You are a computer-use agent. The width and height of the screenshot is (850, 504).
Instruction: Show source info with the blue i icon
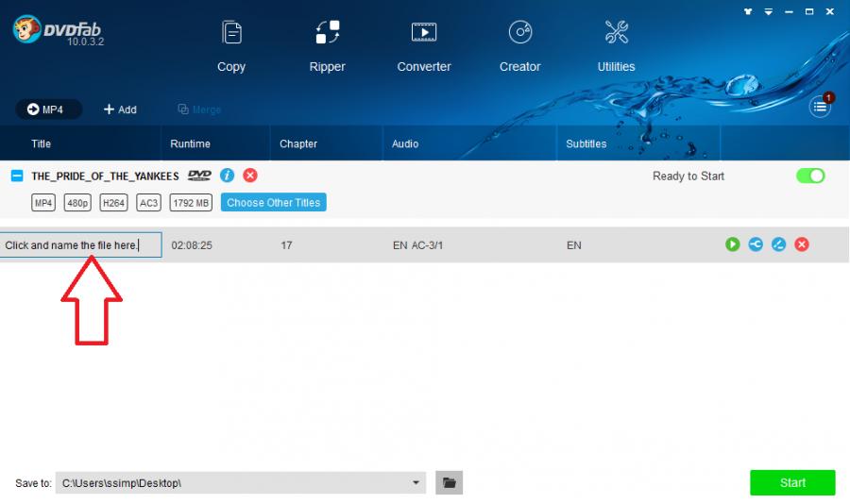[x=227, y=176]
